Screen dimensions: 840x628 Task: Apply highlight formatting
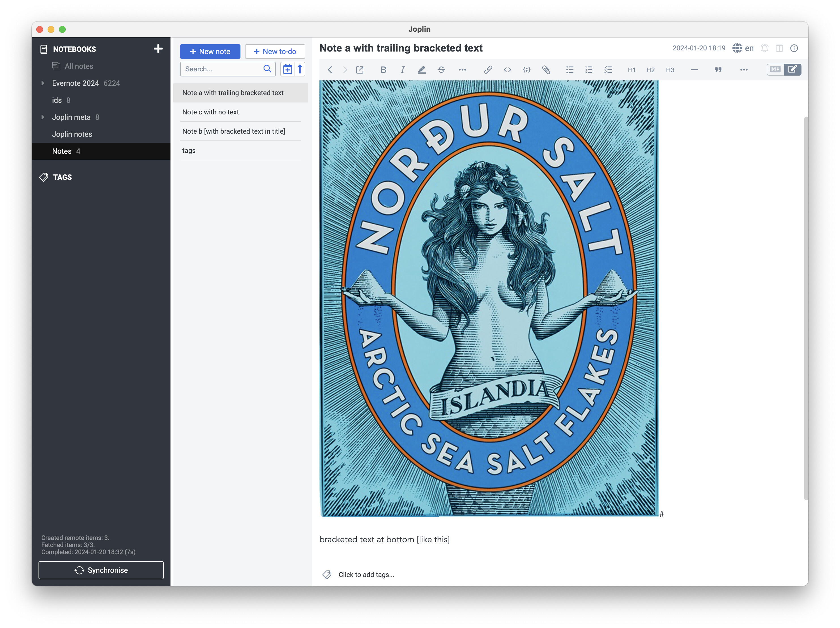(421, 70)
